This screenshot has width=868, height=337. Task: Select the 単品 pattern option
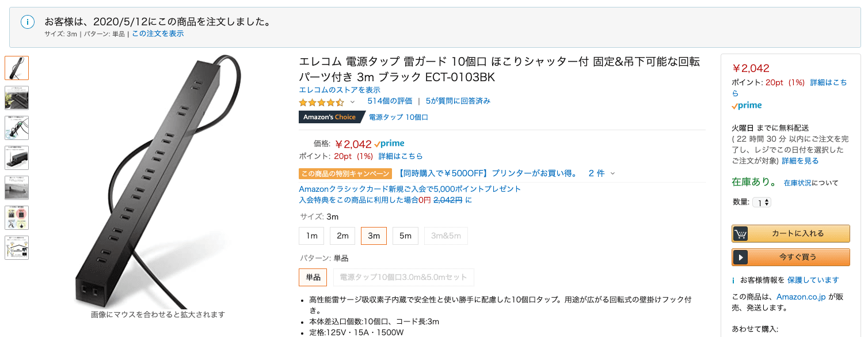(313, 277)
